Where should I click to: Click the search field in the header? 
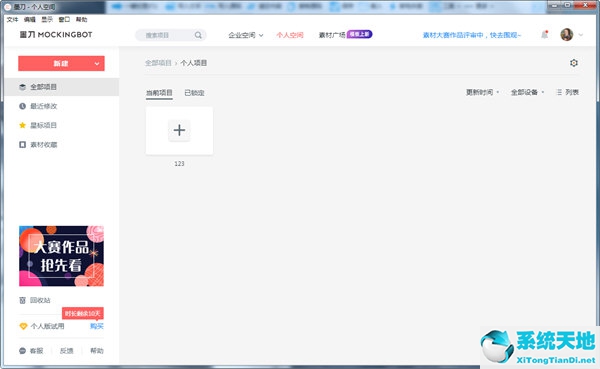point(171,35)
